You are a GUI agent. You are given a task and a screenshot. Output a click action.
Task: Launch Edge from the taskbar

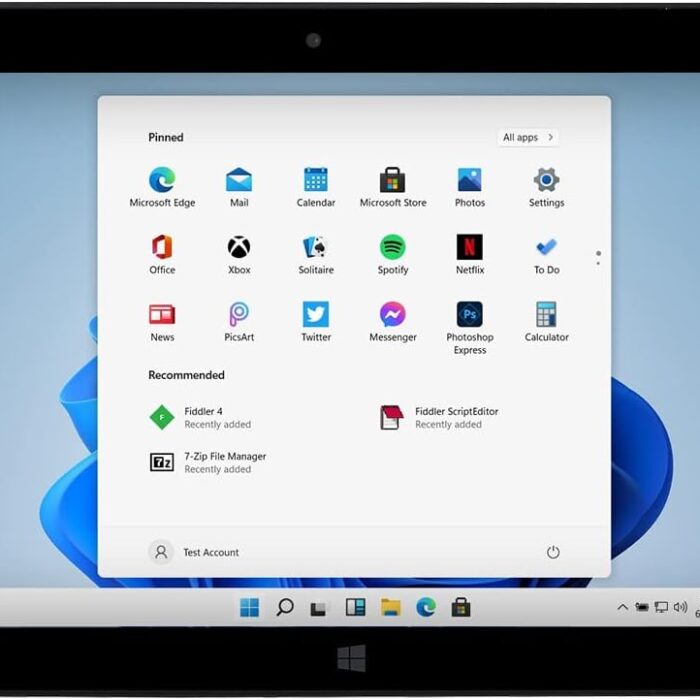coord(426,607)
